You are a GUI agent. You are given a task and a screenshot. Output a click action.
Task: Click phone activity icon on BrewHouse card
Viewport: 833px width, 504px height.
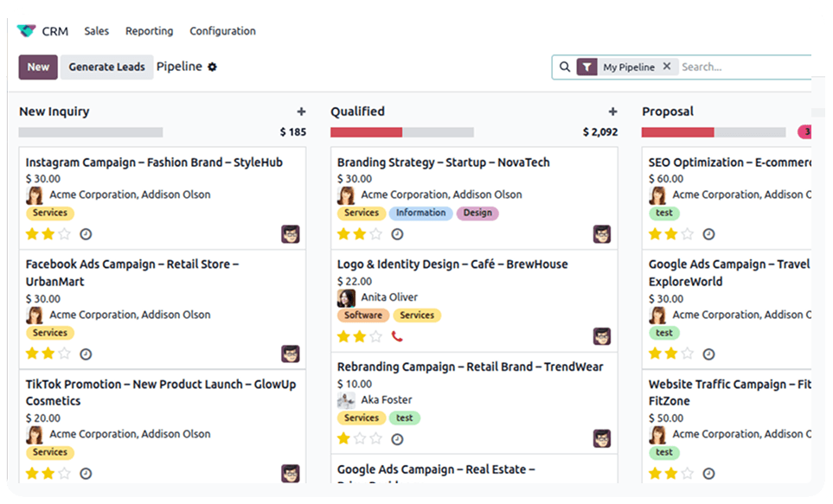(x=397, y=336)
